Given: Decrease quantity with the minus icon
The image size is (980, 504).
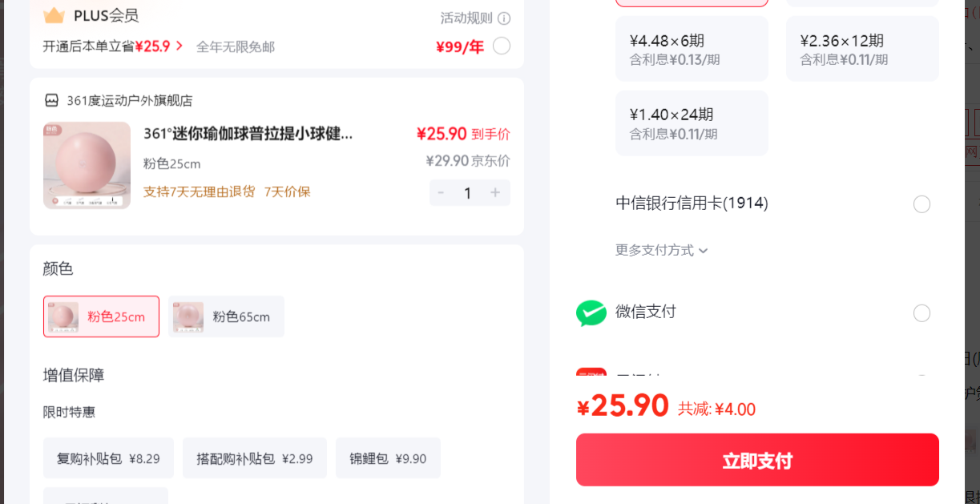Looking at the screenshot, I should pos(441,192).
